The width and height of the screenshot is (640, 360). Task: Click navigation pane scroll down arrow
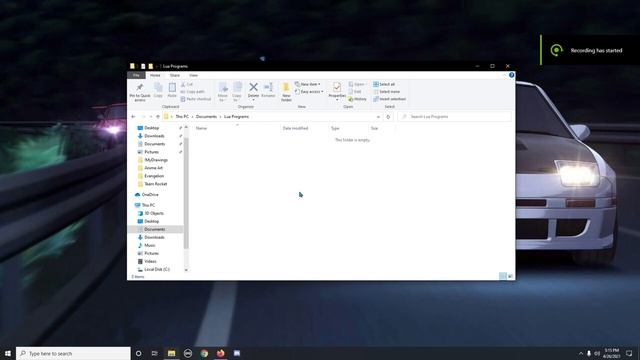[x=186, y=270]
